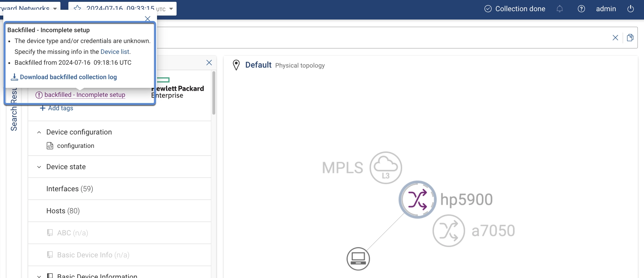Open the network name dropdown
This screenshot has height=278, width=644.
[55, 9]
